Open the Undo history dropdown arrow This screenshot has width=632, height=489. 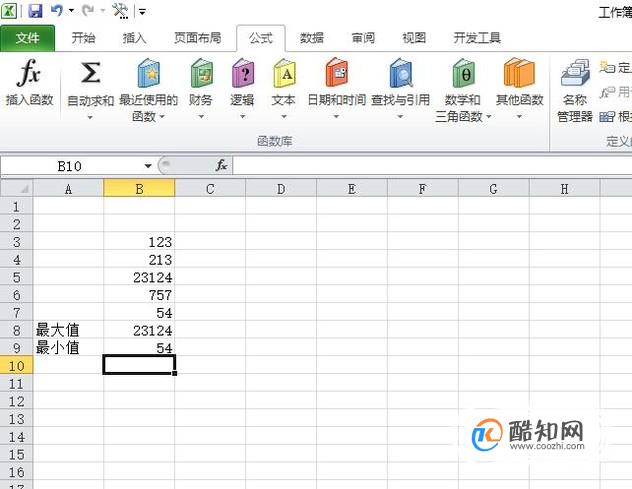click(x=71, y=10)
